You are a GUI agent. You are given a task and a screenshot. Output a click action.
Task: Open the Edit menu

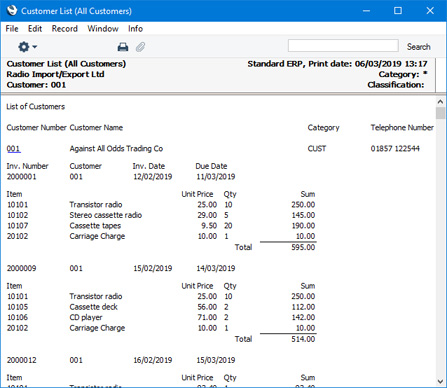click(x=35, y=29)
